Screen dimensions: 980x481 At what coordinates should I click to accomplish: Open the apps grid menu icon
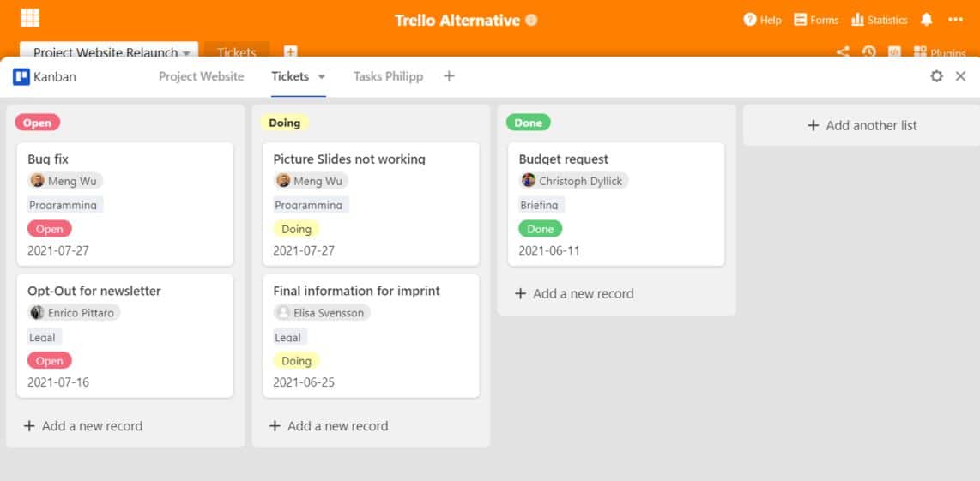point(29,18)
